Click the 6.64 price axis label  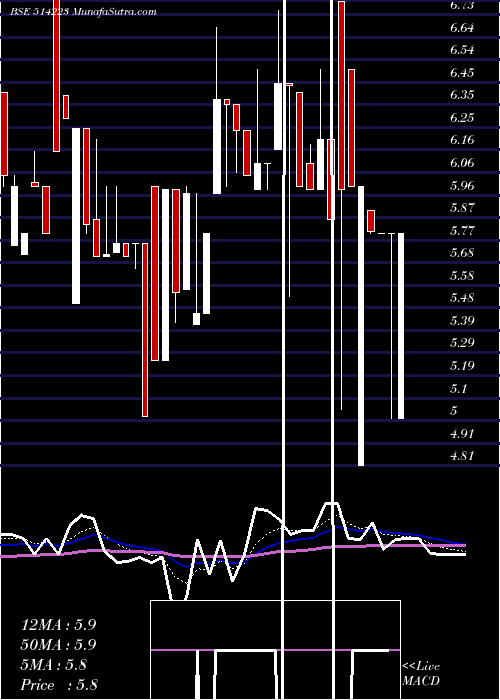click(x=462, y=28)
